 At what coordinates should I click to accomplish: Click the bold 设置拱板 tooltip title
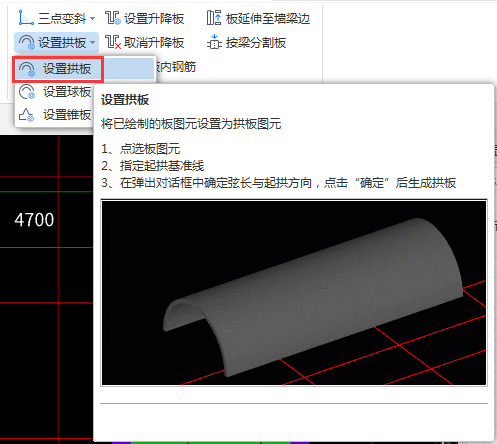[125, 100]
